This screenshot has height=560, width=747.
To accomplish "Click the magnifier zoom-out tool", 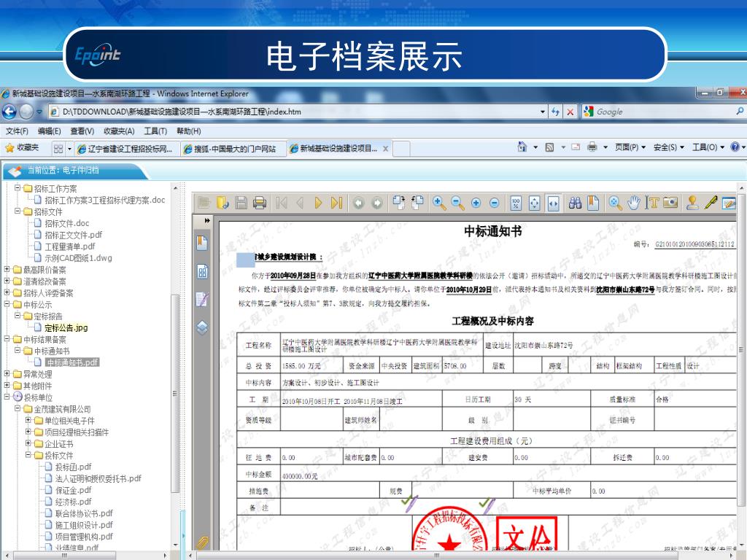I will coord(458,203).
